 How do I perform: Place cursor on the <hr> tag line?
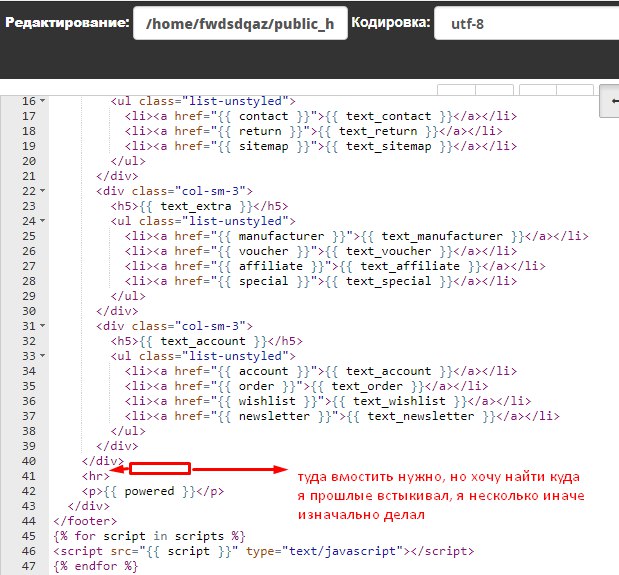pos(96,476)
